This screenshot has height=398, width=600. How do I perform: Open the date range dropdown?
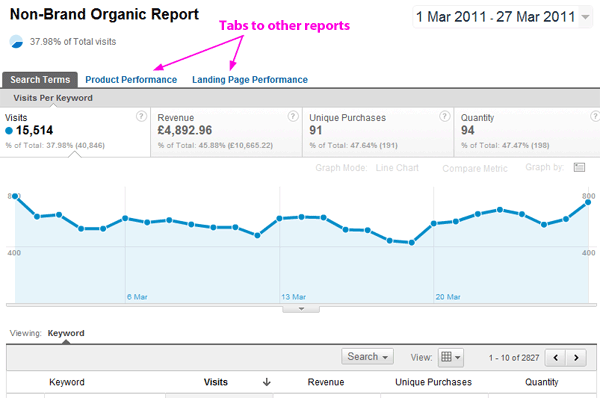tap(502, 17)
